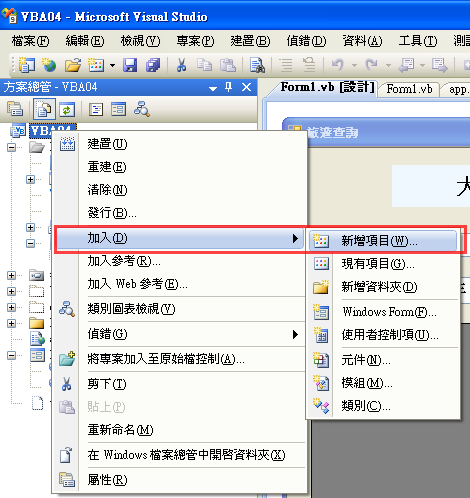Click the Redo arrow icon

[371, 65]
